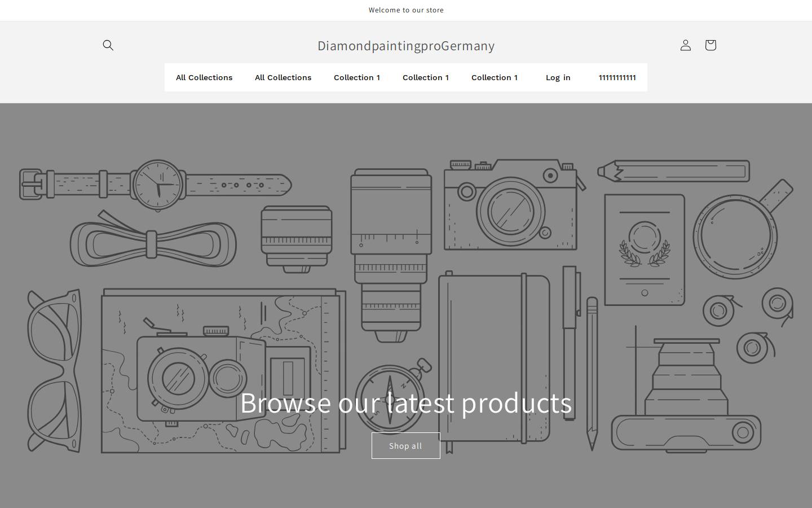Go to DiamondpaintingproGermany store home
812x508 pixels.
[x=406, y=46]
